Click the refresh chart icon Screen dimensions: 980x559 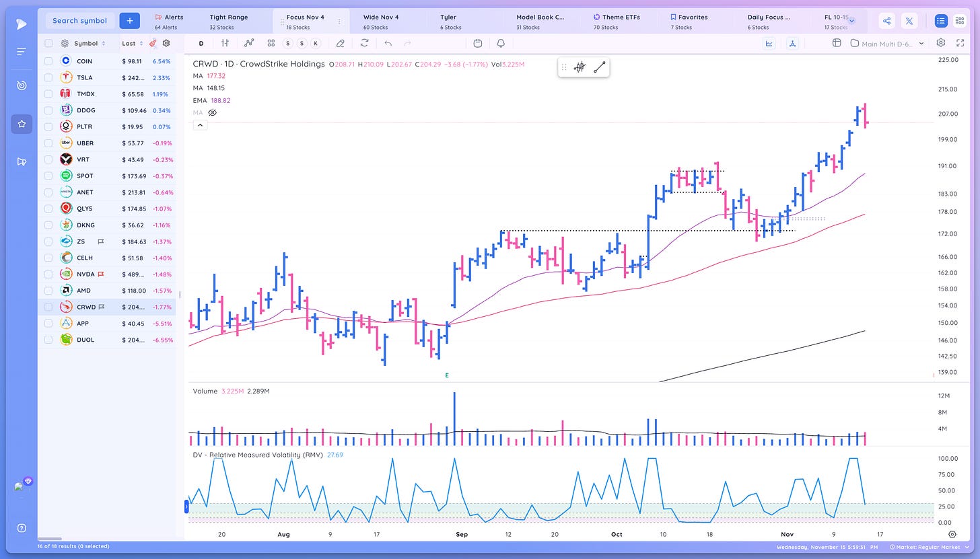click(364, 43)
